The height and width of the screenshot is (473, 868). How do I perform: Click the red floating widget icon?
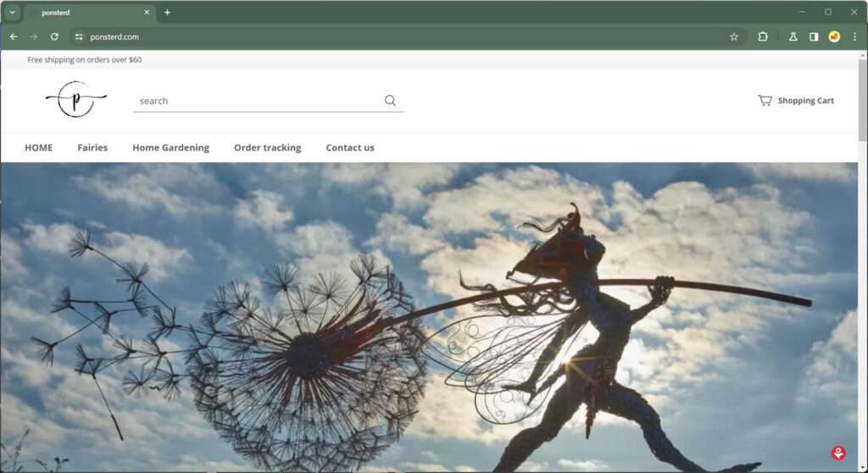click(x=838, y=453)
